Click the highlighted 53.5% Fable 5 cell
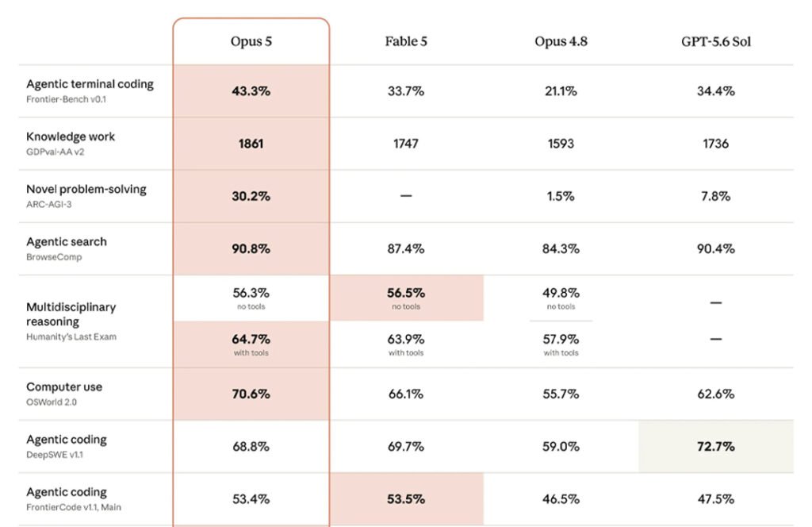 (x=407, y=499)
